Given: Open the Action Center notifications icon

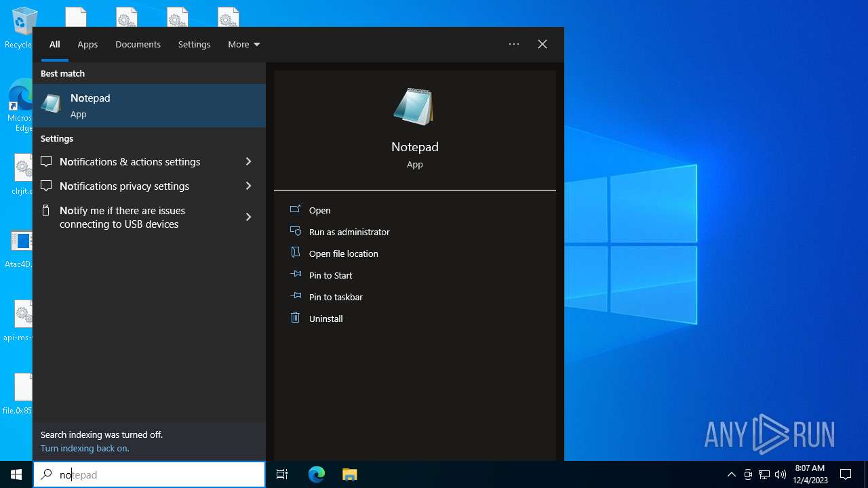Looking at the screenshot, I should tap(846, 474).
